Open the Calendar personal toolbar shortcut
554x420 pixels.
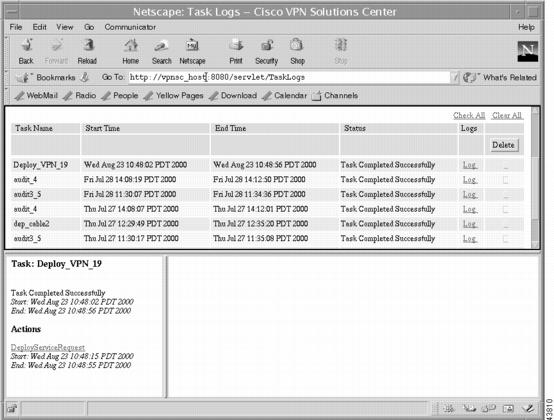tap(284, 95)
